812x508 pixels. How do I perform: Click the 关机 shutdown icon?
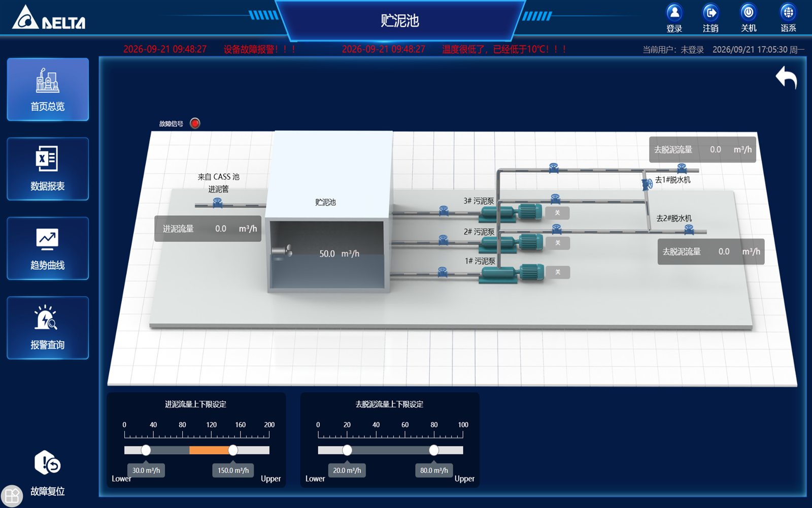click(749, 12)
